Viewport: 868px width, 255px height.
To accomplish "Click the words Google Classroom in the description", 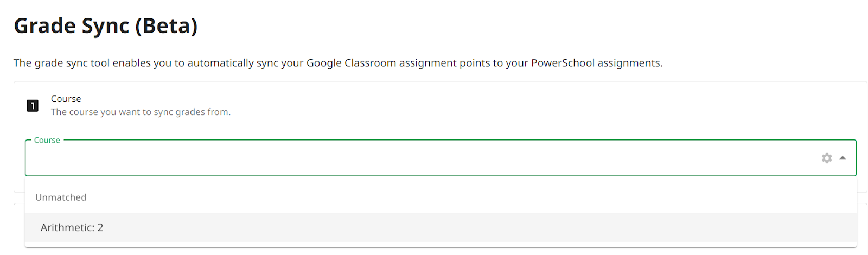I will (351, 63).
